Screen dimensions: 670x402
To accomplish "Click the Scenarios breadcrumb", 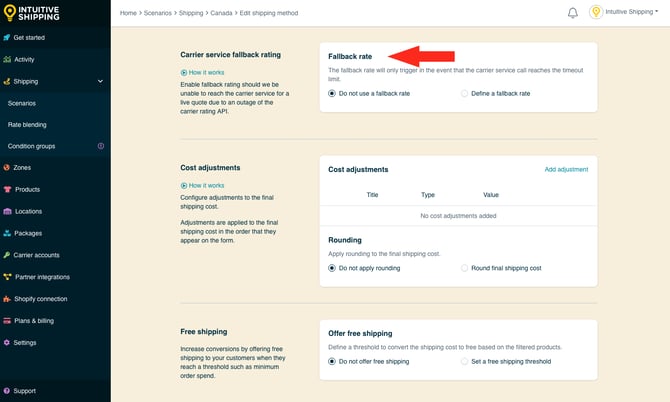I will click(158, 13).
